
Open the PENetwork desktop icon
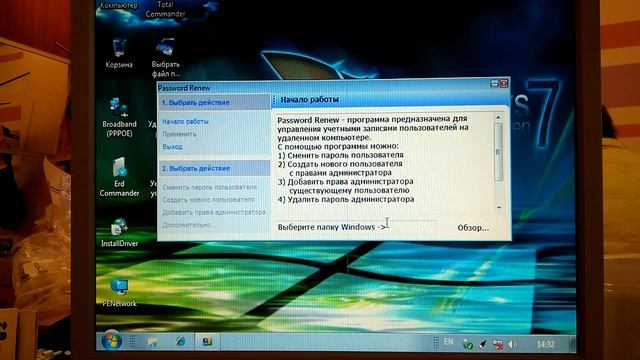click(119, 292)
